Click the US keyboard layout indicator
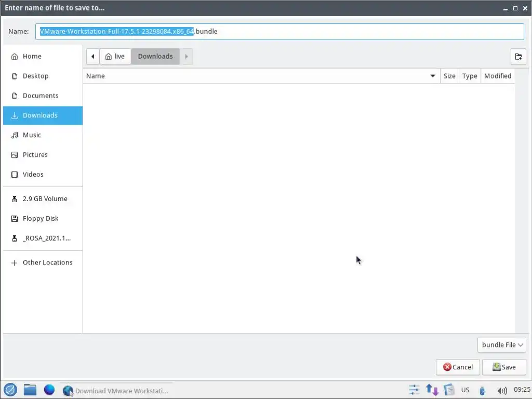 coord(465,390)
